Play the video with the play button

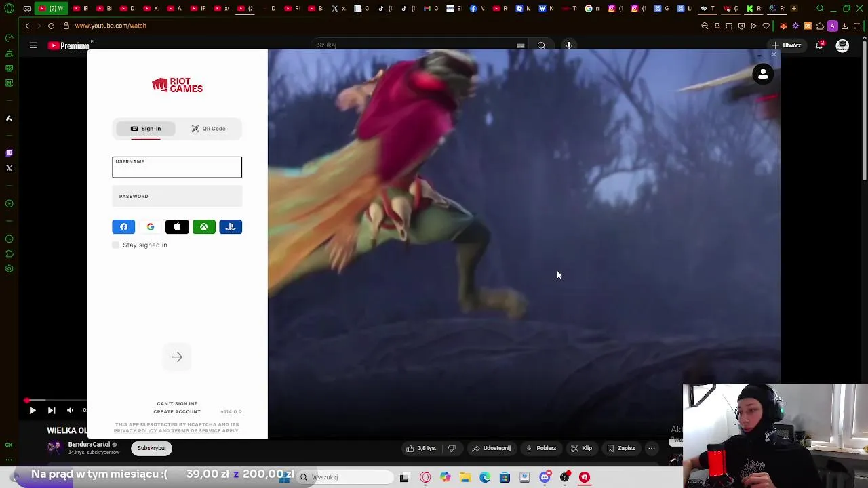click(32, 410)
